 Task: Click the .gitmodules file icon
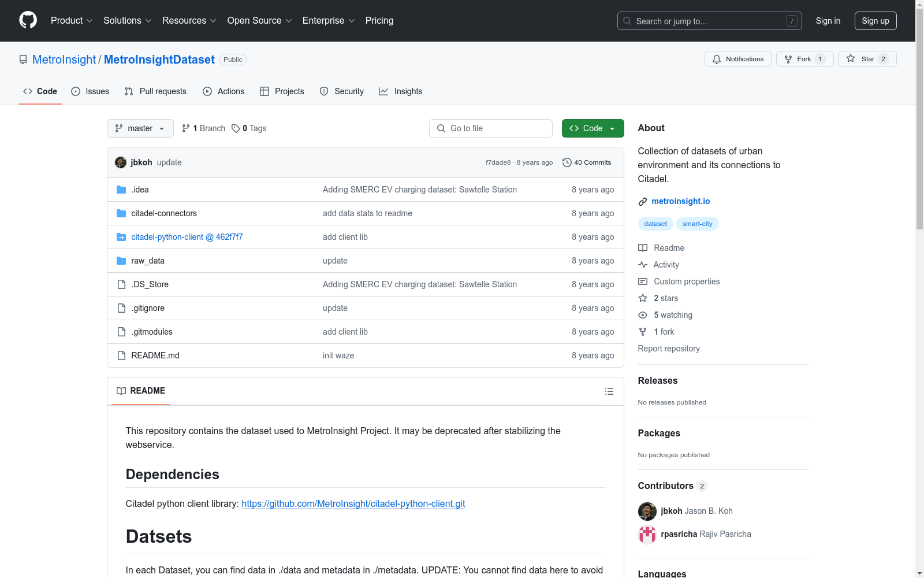121,332
